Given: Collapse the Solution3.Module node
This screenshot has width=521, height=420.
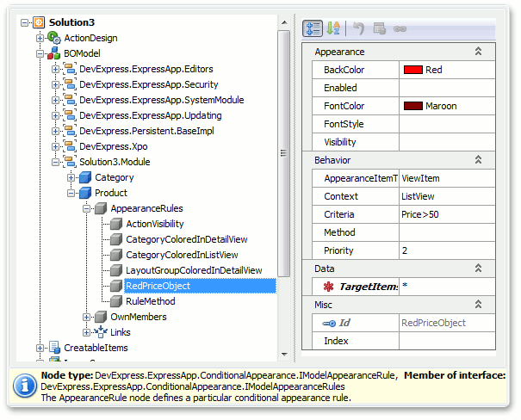Looking at the screenshot, I should coord(55,162).
